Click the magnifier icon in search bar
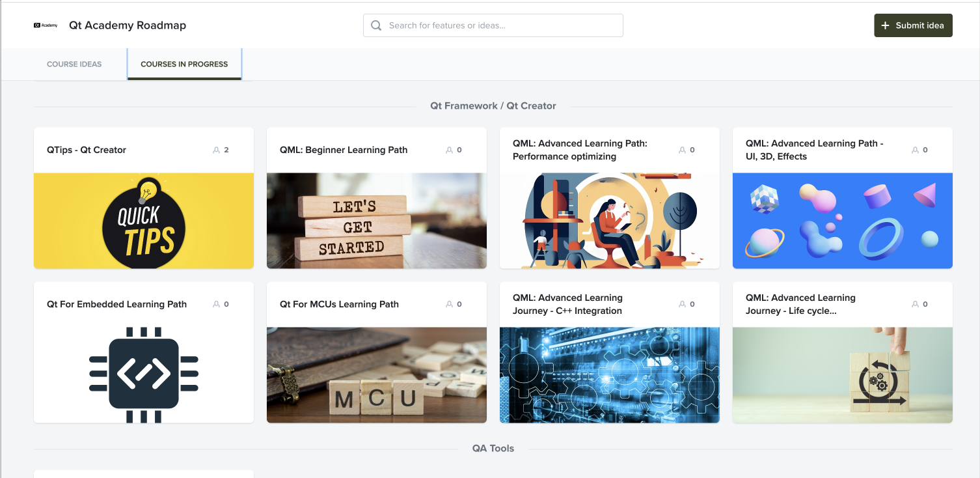The width and height of the screenshot is (980, 478). (x=376, y=25)
